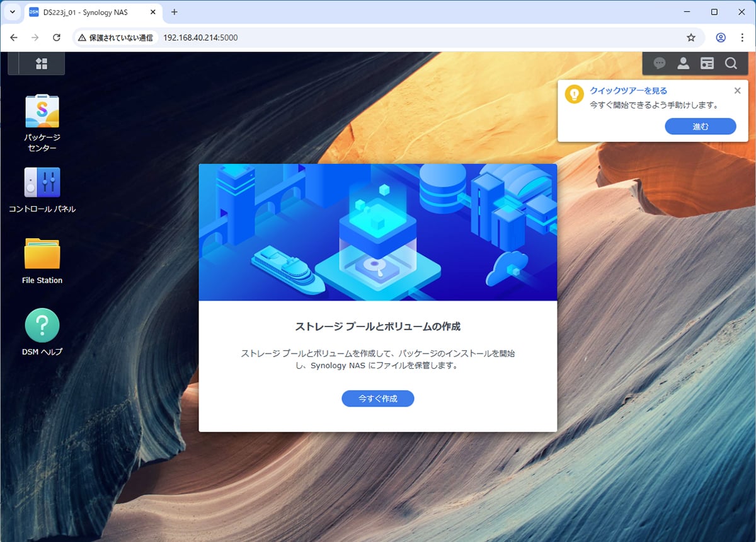
Task: Launch File Station from the desktop
Action: click(x=42, y=253)
